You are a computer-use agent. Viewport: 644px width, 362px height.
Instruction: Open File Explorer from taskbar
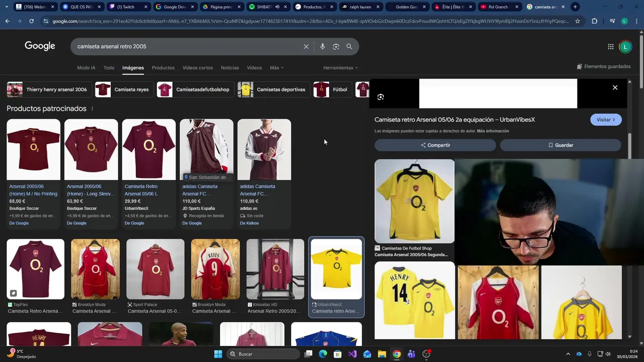click(x=382, y=354)
